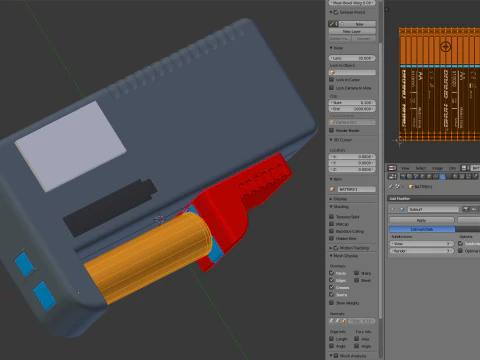Enable Lock Camera to View checkbox
Image resolution: width=480 pixels, height=360 pixels.
[x=332, y=88]
